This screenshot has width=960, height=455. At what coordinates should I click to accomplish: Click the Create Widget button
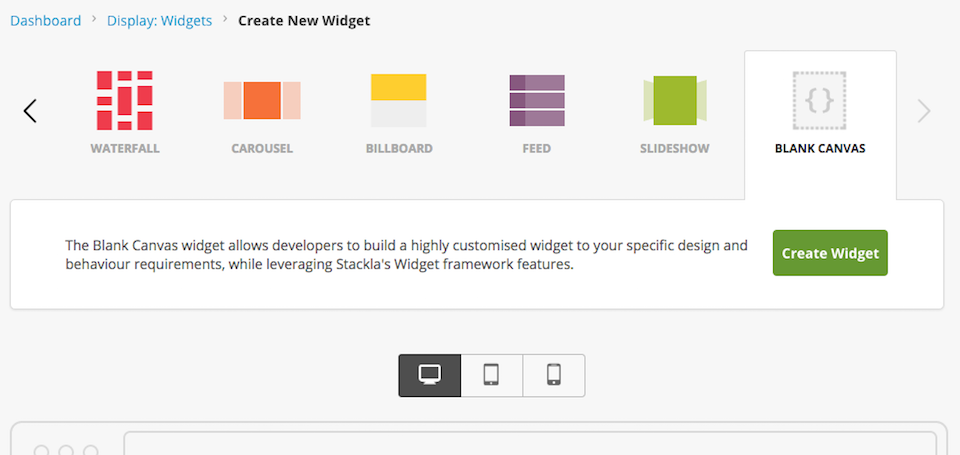pos(830,253)
